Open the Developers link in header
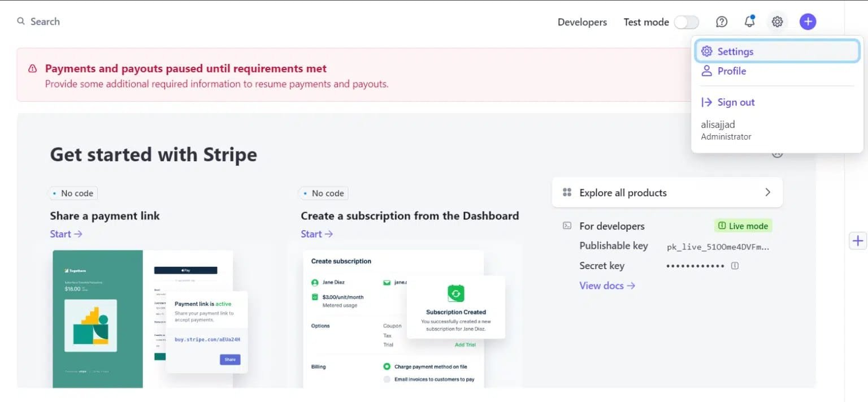The height and width of the screenshot is (402, 868). click(582, 22)
